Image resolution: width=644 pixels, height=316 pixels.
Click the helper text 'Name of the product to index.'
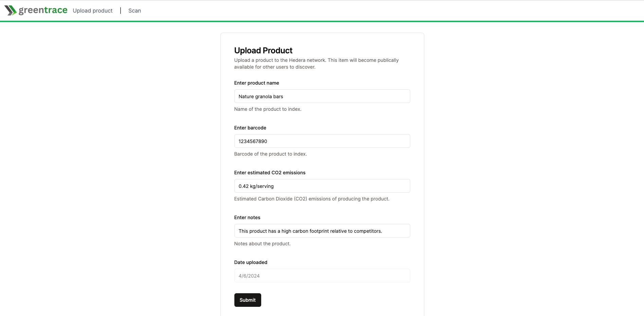[268, 109]
